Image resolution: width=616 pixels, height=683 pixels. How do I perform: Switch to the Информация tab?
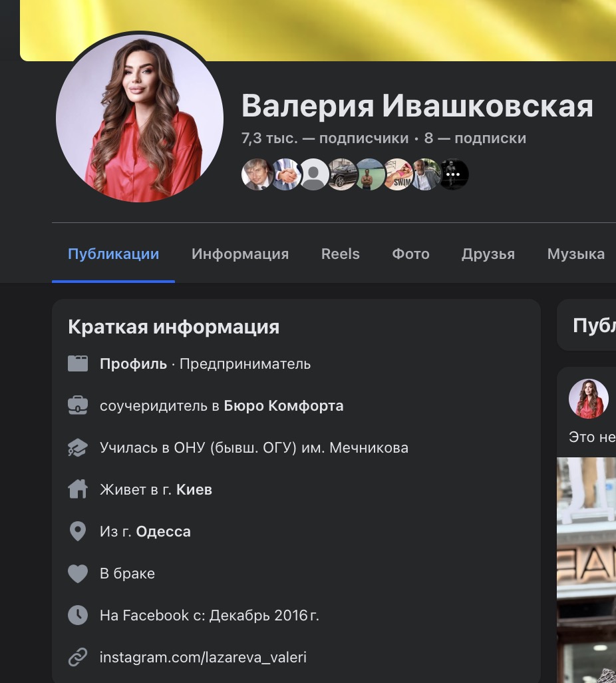240,254
